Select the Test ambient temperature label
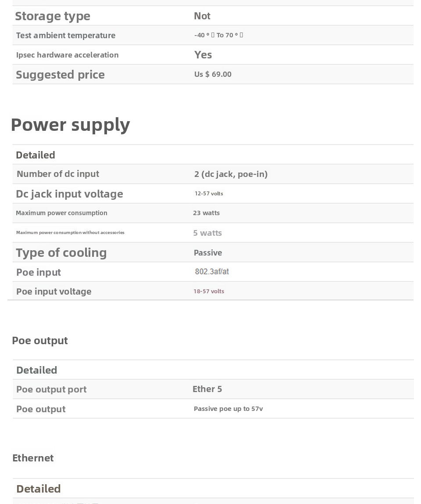This screenshot has height=504, width=421. [66, 36]
